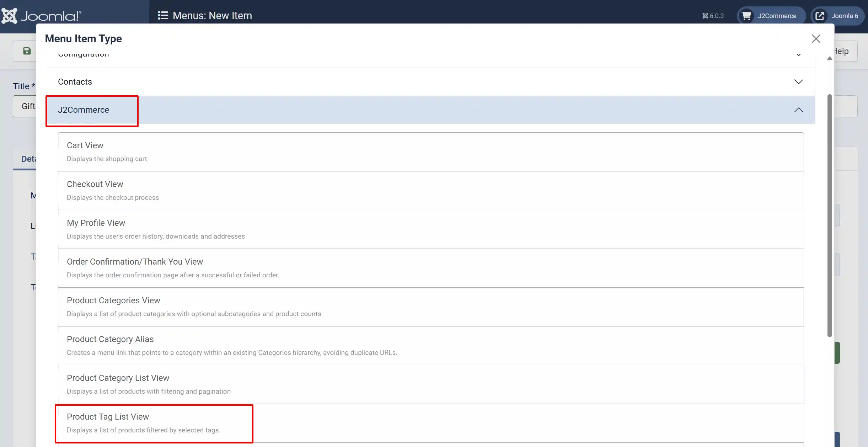Click the description about filtering and pagination
This screenshot has width=868, height=447.
click(x=149, y=392)
